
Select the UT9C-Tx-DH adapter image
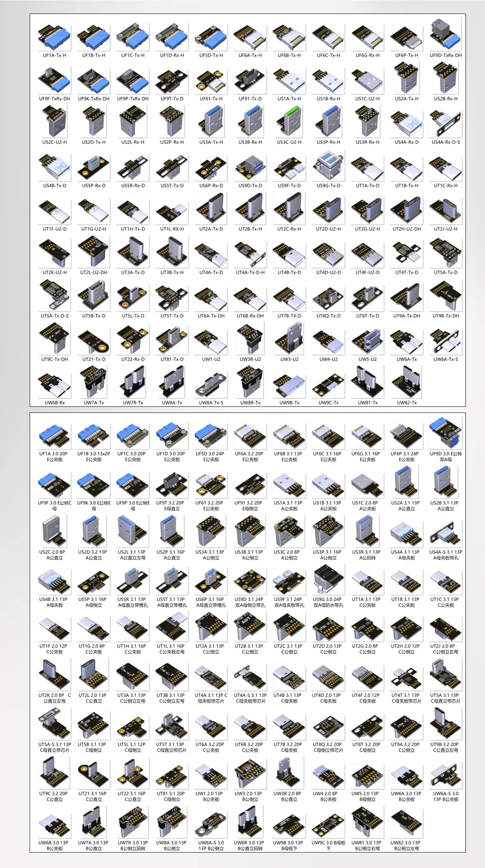[54, 339]
